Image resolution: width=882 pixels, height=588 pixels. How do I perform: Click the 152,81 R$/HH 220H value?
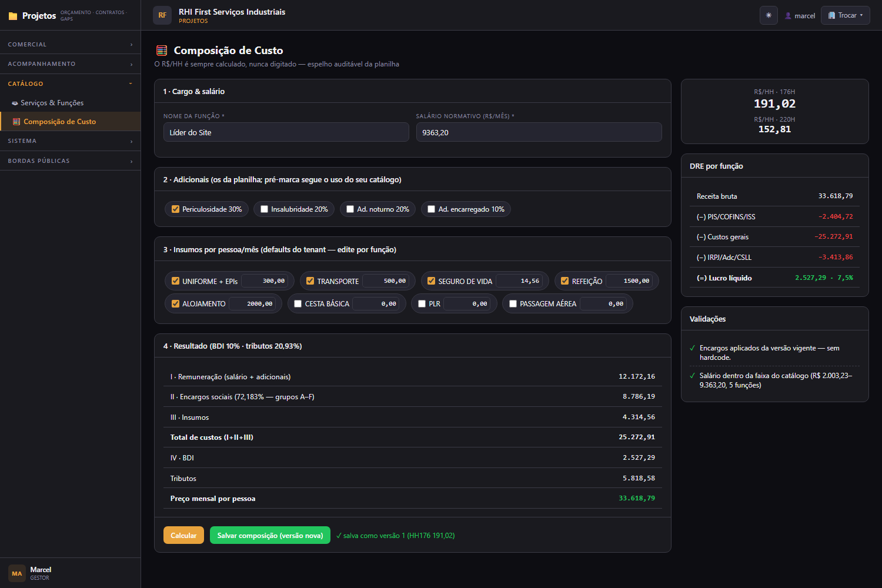pos(774,129)
